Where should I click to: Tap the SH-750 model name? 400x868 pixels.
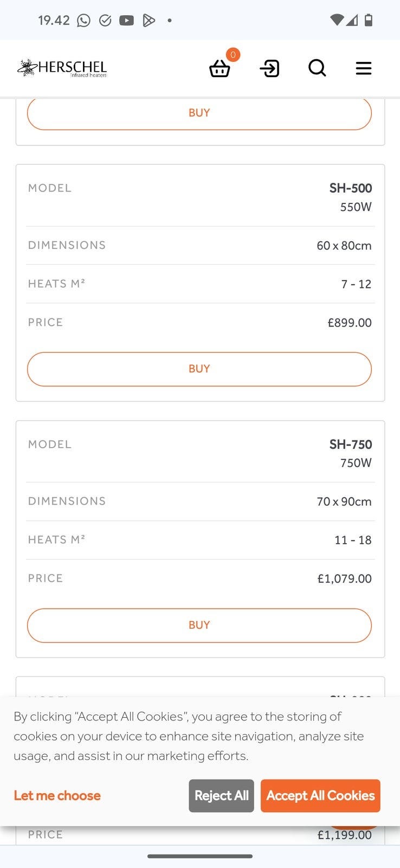coord(350,444)
